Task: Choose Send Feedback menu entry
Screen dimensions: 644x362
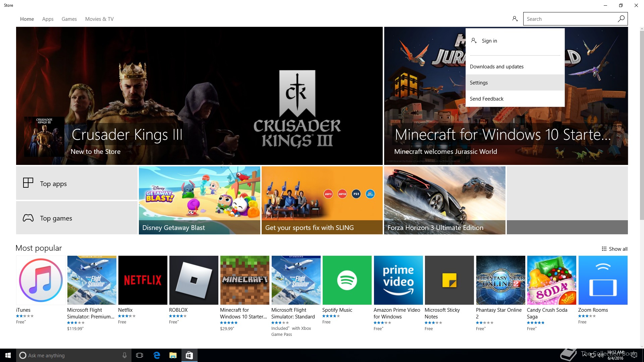Action: click(515, 99)
